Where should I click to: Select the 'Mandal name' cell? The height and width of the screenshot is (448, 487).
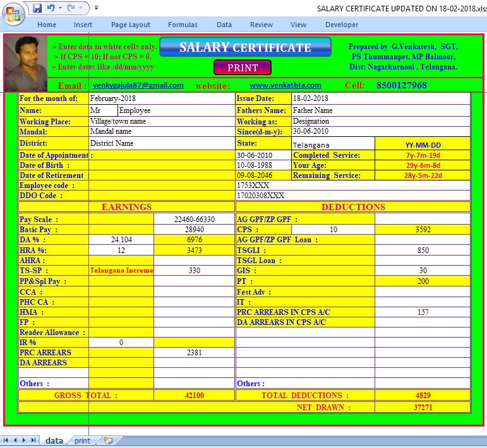(x=162, y=131)
